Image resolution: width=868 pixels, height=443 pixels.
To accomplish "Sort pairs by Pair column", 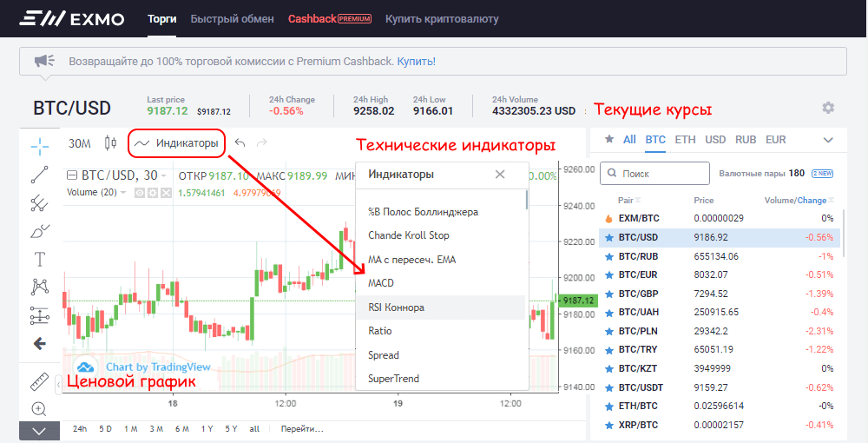I will point(629,201).
